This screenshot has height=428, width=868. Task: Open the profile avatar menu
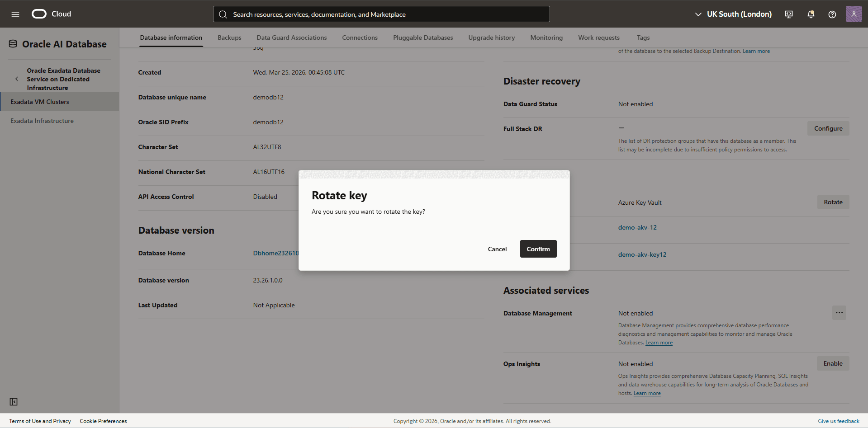pos(854,14)
